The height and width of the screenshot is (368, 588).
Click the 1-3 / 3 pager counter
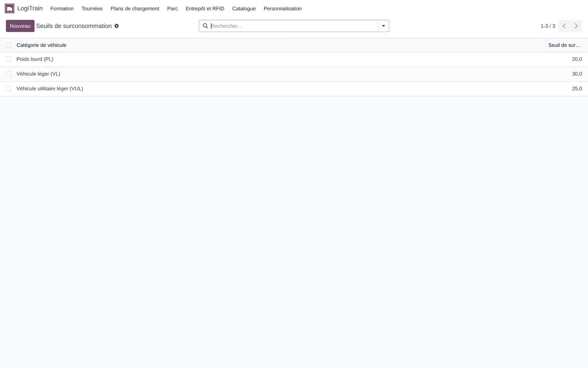pos(548,26)
